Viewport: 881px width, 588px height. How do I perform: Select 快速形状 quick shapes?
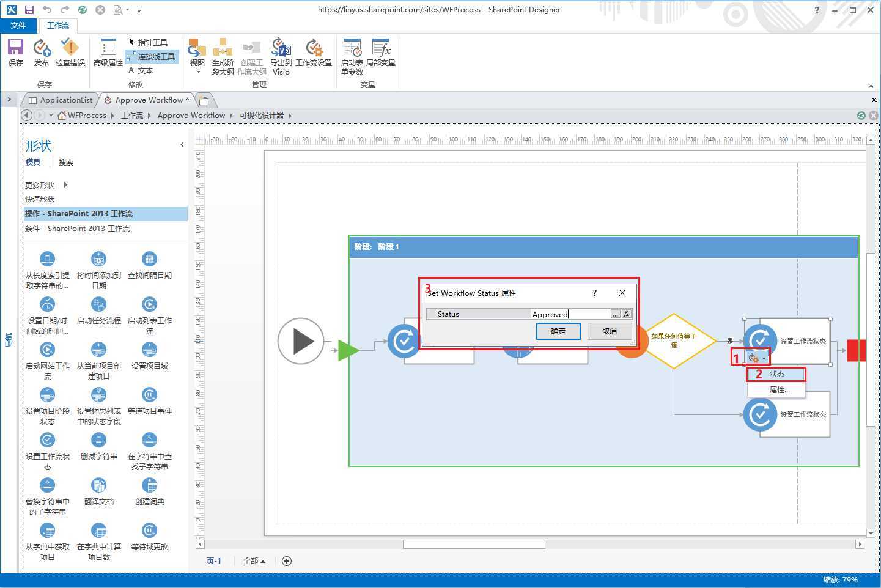click(x=40, y=199)
